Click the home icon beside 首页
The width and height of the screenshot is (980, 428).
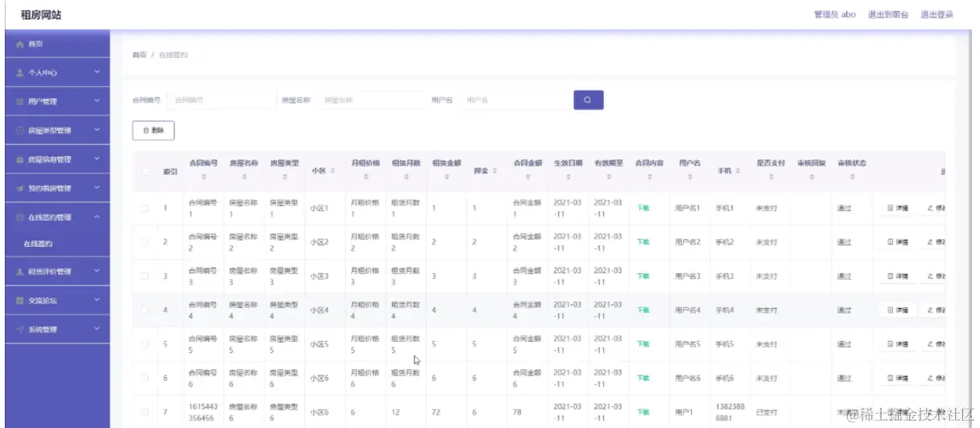[19, 44]
